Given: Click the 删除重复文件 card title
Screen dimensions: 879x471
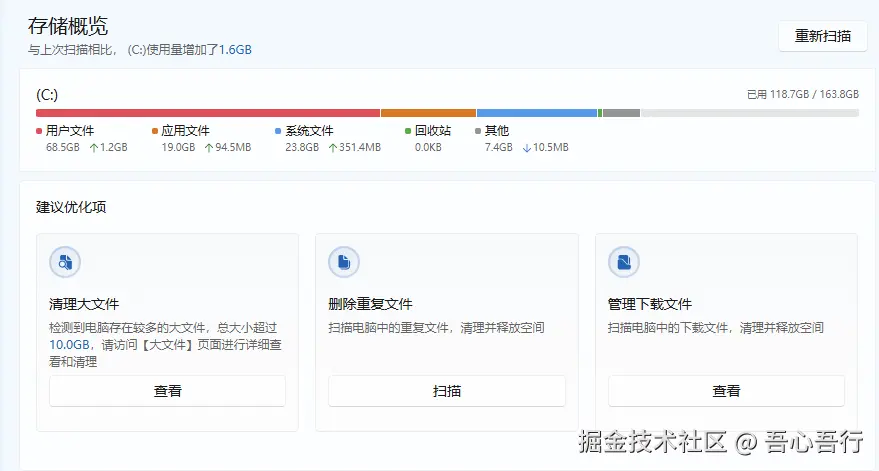Looking at the screenshot, I should coord(370,304).
